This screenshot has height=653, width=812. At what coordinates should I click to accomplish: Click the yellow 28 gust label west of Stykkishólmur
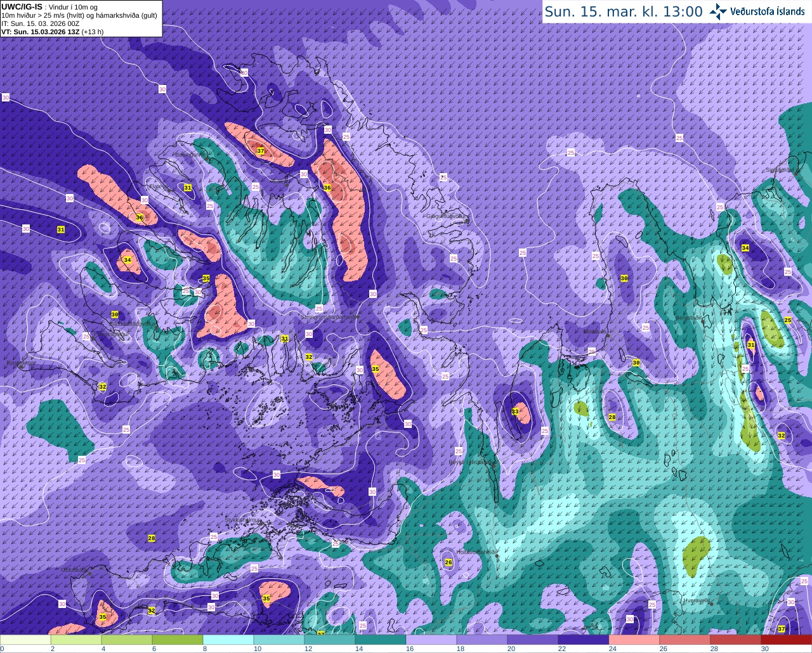click(152, 538)
